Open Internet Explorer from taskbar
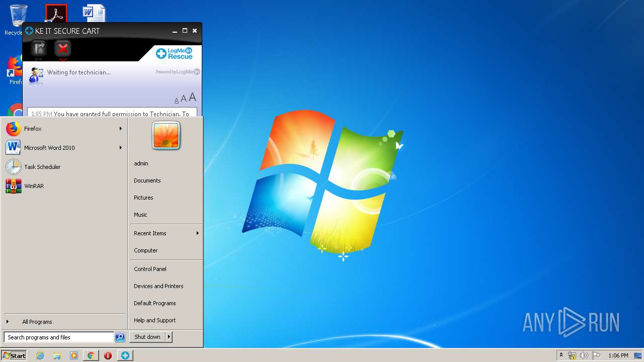Screen dimensions: 644x362 (x=40, y=355)
